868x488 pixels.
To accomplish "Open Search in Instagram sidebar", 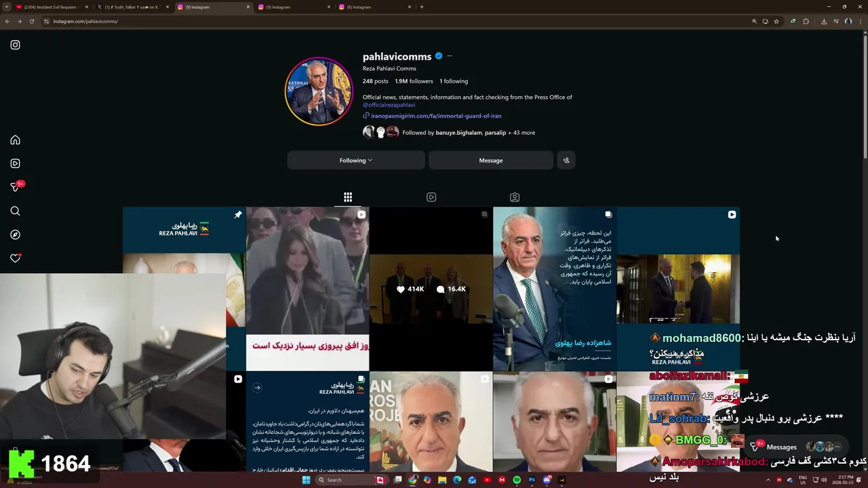I will pos(15,211).
